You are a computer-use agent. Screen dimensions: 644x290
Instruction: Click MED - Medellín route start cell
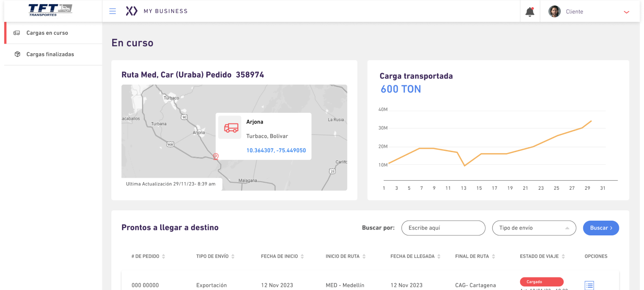[345, 285]
